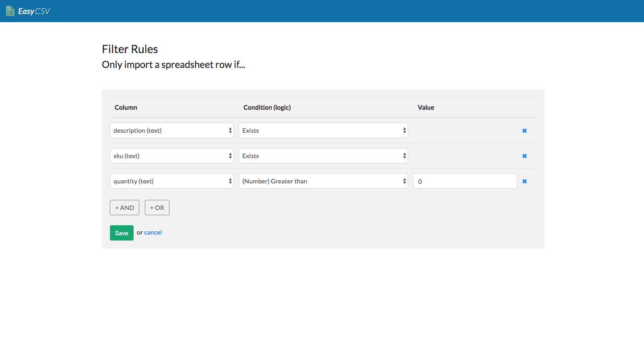Remove the description filter rule
644x362 pixels.
tap(524, 131)
